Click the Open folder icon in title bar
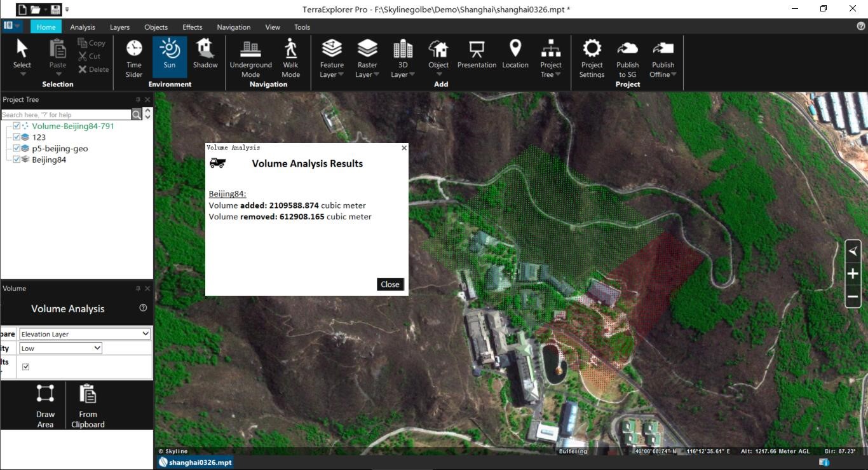The image size is (868, 470). pos(36,10)
